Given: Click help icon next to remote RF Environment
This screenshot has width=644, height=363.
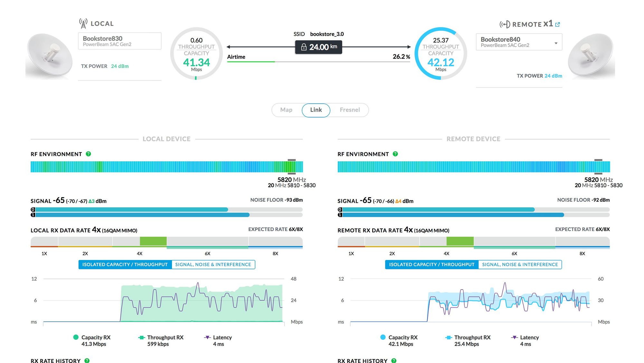Looking at the screenshot, I should (395, 154).
